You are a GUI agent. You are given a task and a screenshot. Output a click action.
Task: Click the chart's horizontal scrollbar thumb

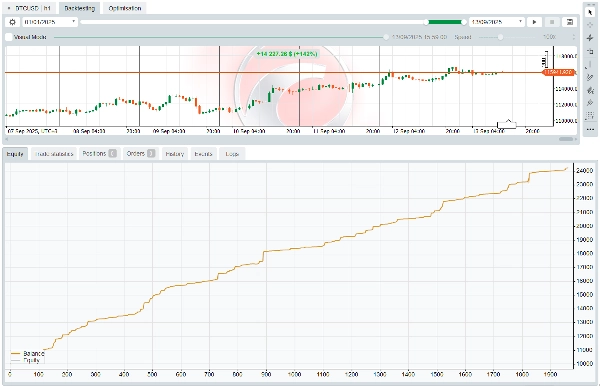(566, 139)
